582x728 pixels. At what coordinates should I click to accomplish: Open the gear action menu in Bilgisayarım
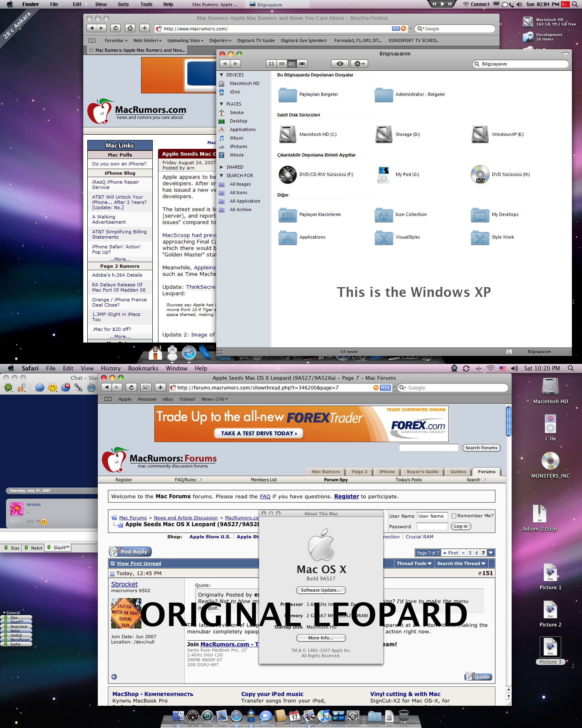[359, 63]
